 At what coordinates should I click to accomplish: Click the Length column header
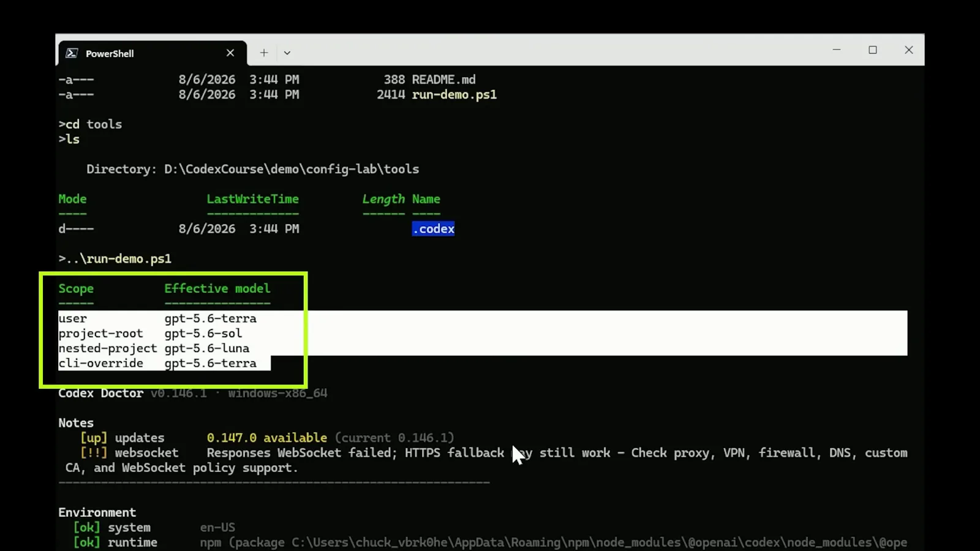click(383, 199)
